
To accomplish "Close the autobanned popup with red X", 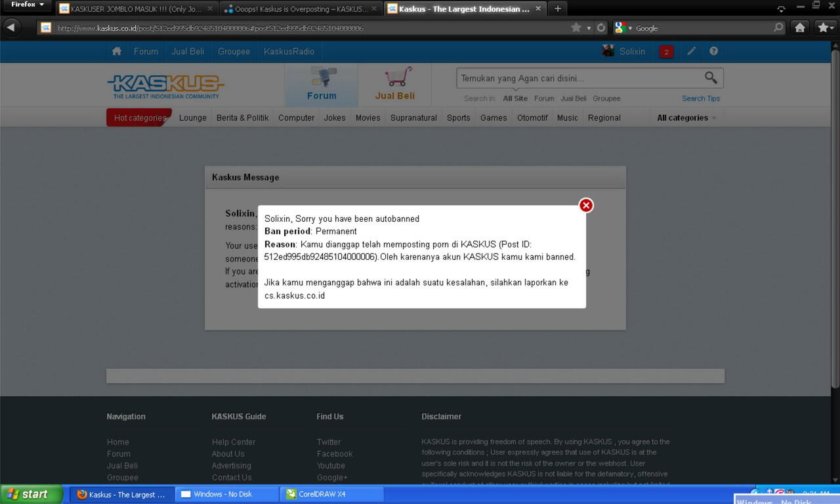I will 586,205.
